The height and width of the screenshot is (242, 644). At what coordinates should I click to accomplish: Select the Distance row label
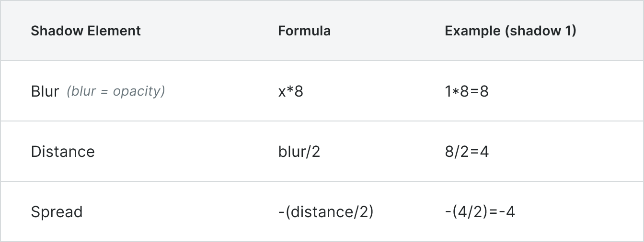(63, 152)
